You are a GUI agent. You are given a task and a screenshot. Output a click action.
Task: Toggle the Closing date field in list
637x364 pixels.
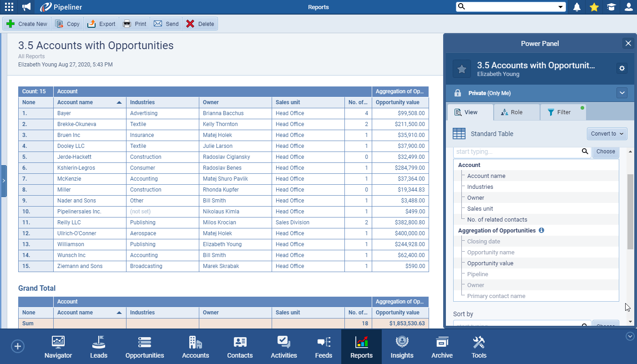(x=483, y=242)
